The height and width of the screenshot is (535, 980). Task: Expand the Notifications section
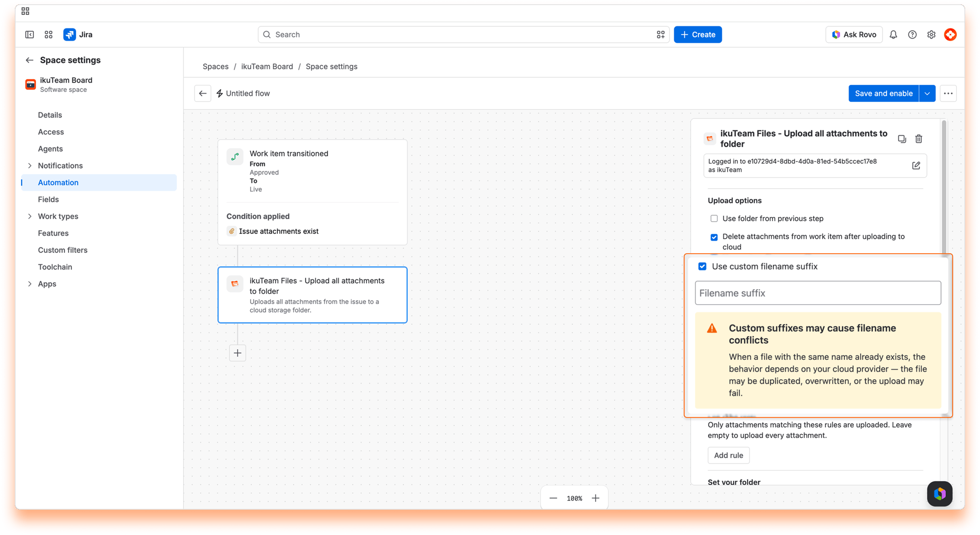(x=30, y=166)
